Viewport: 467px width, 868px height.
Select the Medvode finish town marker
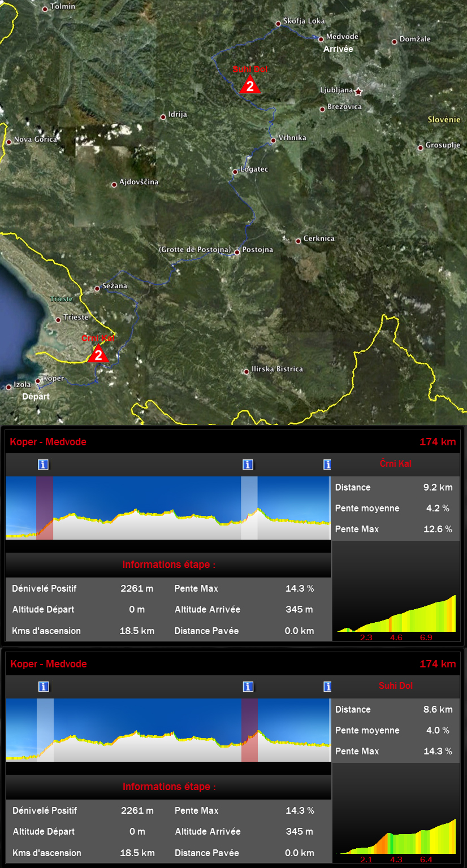point(321,39)
